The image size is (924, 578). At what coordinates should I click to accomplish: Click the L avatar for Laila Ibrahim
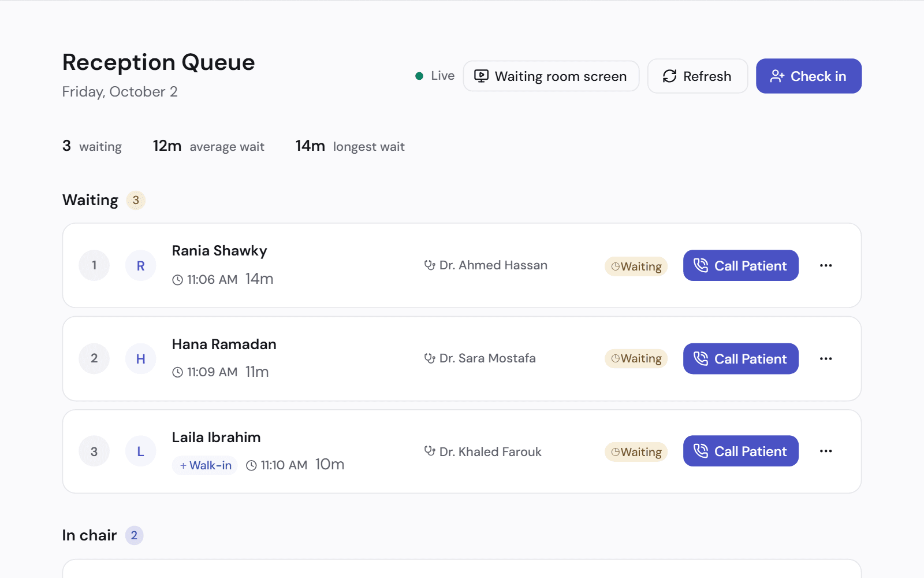(x=140, y=451)
